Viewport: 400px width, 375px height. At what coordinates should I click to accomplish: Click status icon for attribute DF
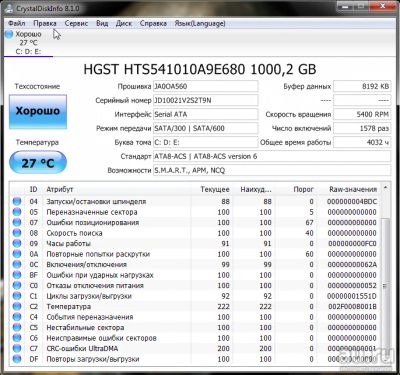coord(17,359)
